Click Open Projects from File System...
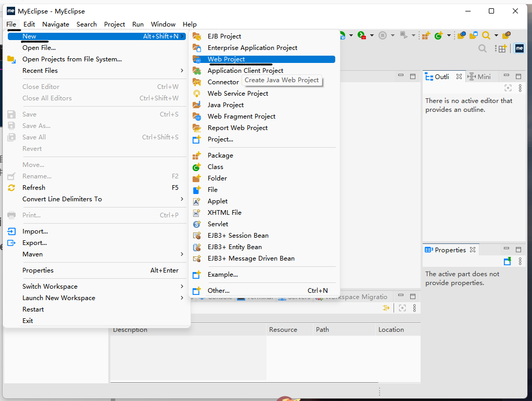The height and width of the screenshot is (401, 532). coord(96,59)
